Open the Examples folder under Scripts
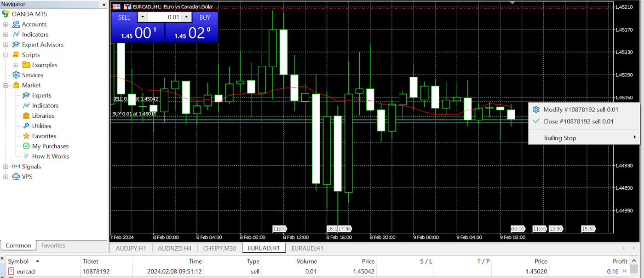Image resolution: width=644 pixels, height=278 pixels. coord(44,64)
